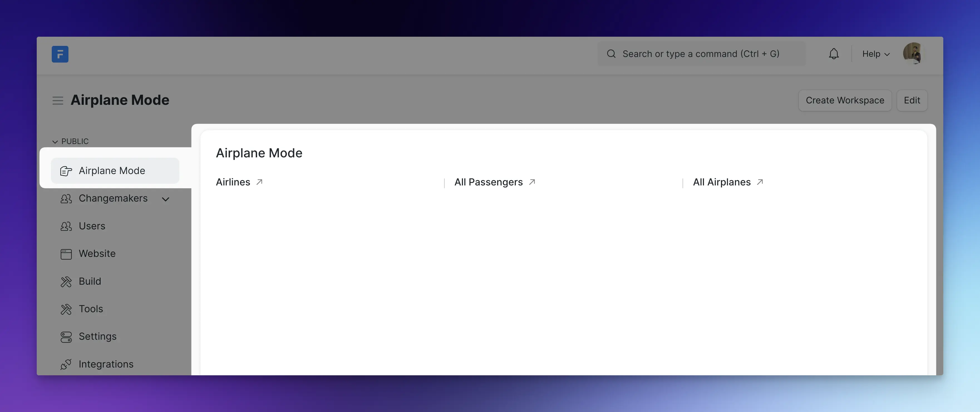This screenshot has width=980, height=412.
Task: Click the Users people icon
Action: pyautogui.click(x=66, y=227)
